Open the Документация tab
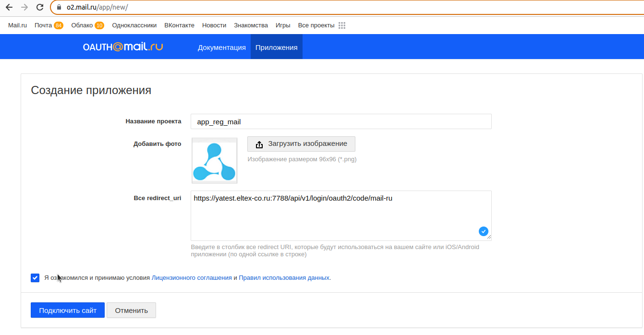Screen dimensions: 644x335 point(222,48)
